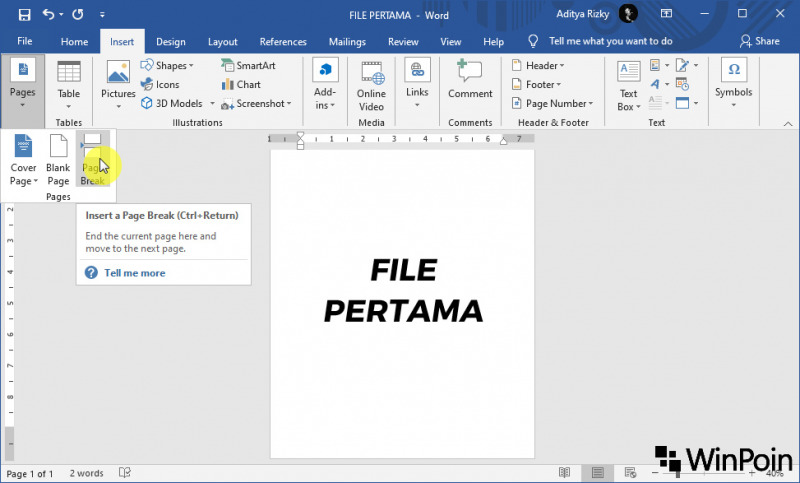Screen dimensions: 800x483
Task: Insert Date and Time
Action: [682, 84]
